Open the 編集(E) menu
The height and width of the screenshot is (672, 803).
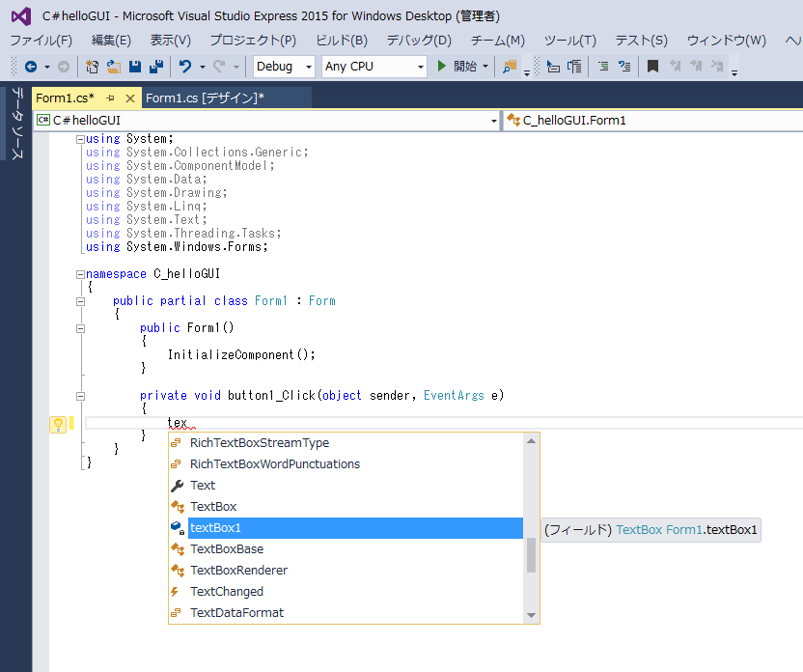pos(111,41)
